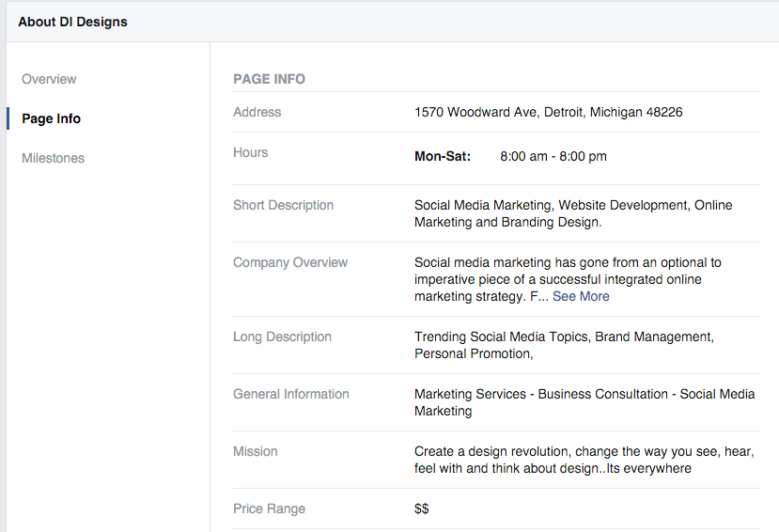Click the 8:00 am - 8:00 pm hours
The width and height of the screenshot is (779, 532).
(553, 156)
